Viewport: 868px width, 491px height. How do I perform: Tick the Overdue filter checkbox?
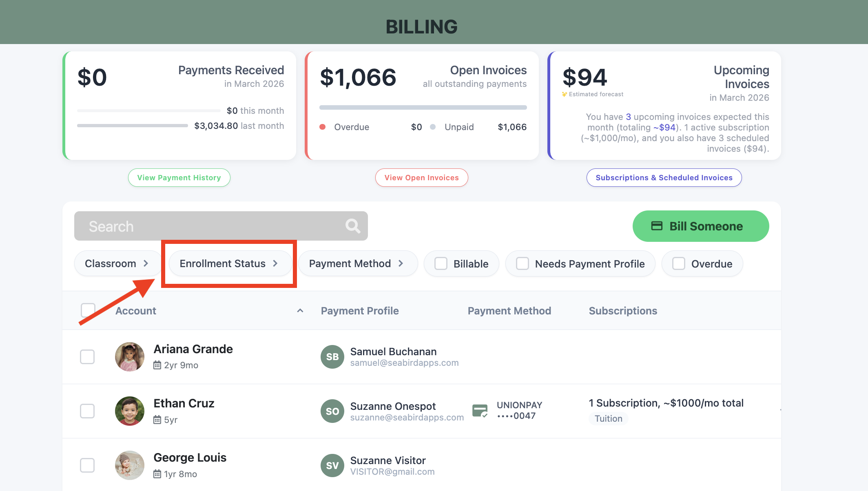(679, 263)
